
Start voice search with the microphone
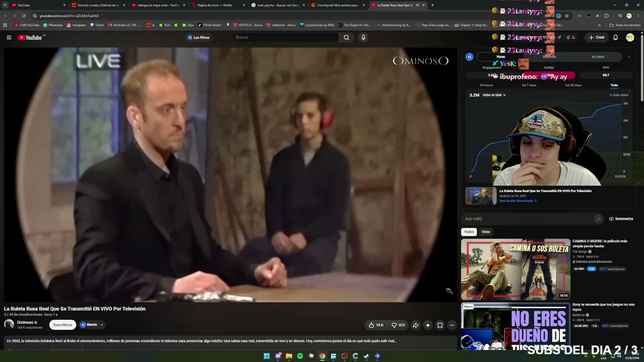click(x=363, y=37)
